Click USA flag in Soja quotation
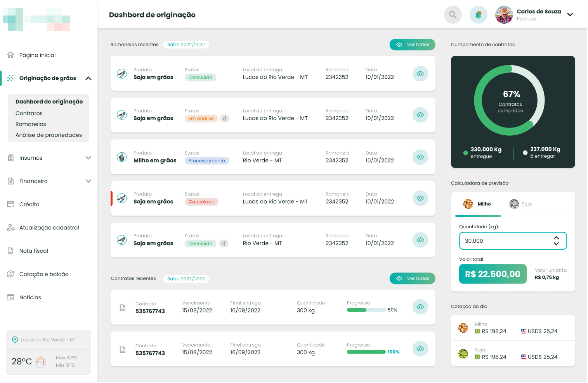The height and width of the screenshot is (383, 588). (x=524, y=357)
